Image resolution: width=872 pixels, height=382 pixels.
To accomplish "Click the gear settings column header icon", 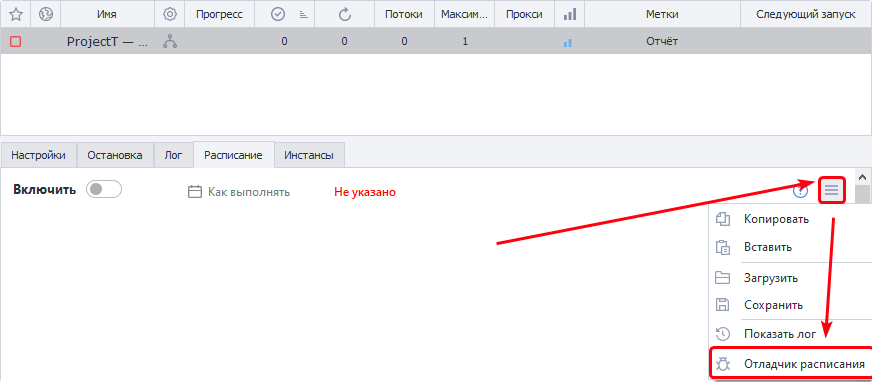I will 170,15.
